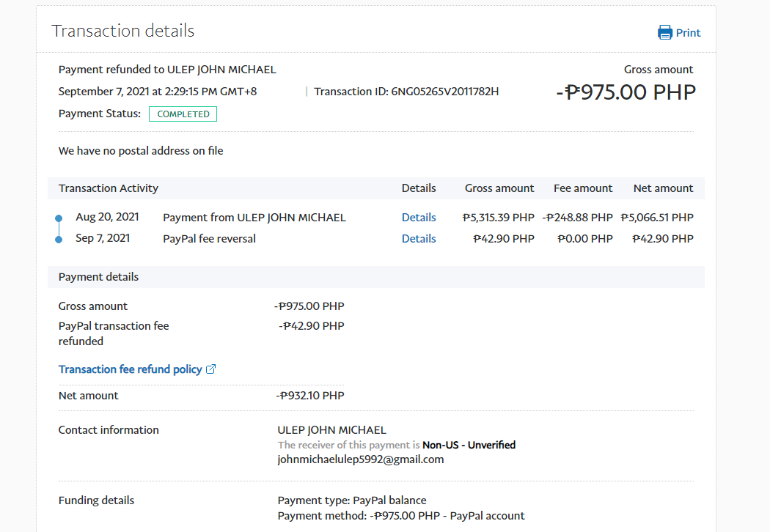Open Details for the Aug 20 payment
770x532 pixels.
tap(419, 218)
